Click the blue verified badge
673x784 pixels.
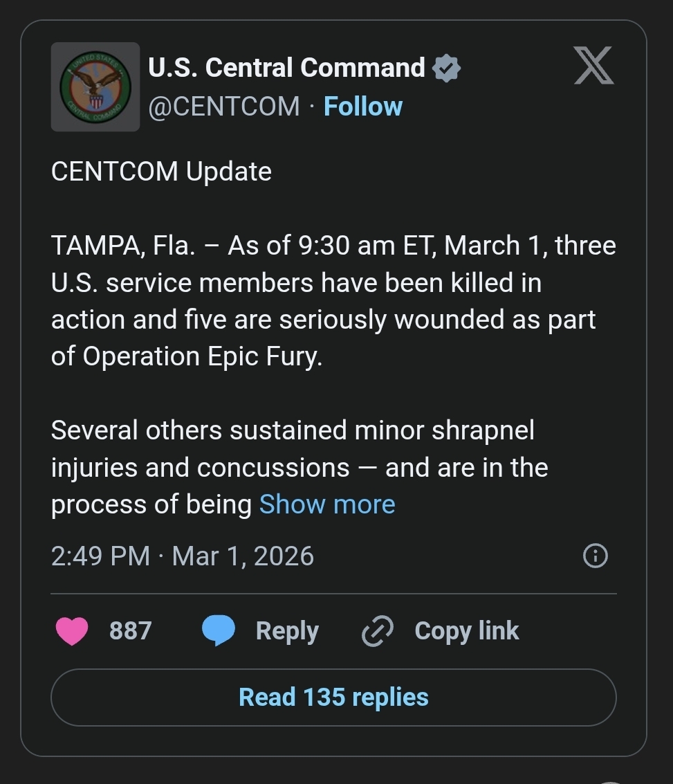[x=446, y=69]
